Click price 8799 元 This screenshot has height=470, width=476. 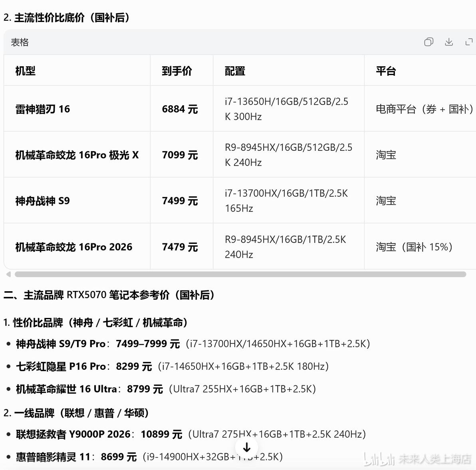pos(145,389)
